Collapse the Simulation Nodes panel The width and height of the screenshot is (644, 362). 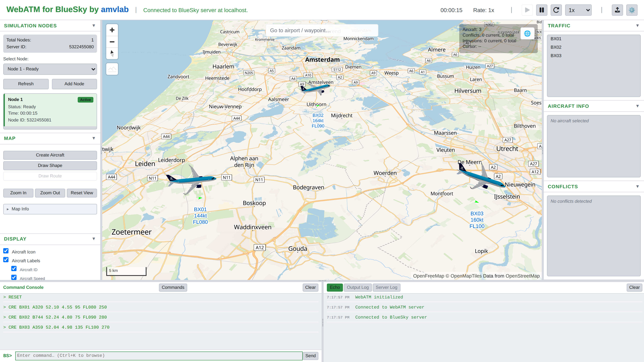click(94, 26)
